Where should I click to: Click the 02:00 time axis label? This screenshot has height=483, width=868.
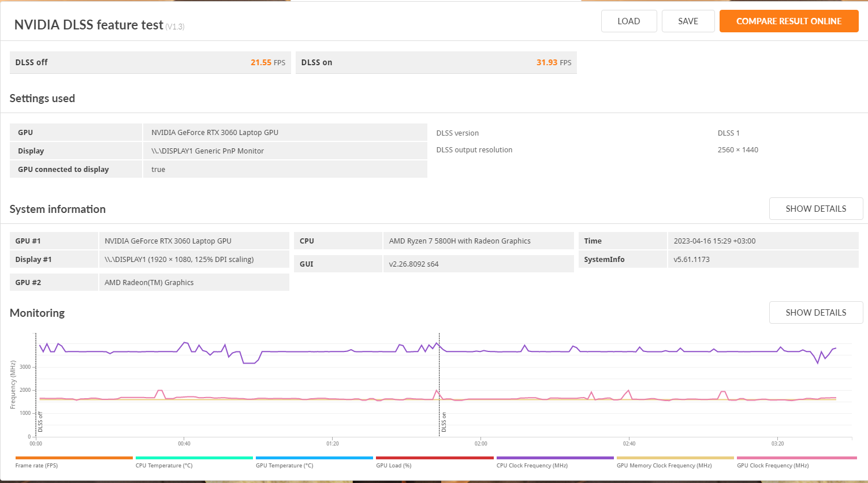tap(480, 444)
